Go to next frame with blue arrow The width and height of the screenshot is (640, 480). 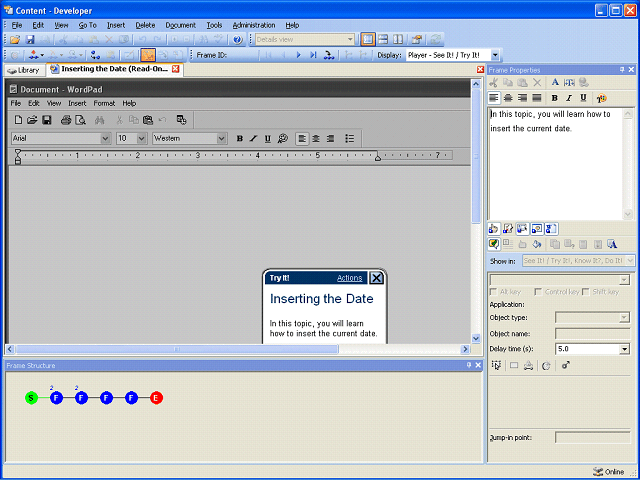tap(298, 55)
